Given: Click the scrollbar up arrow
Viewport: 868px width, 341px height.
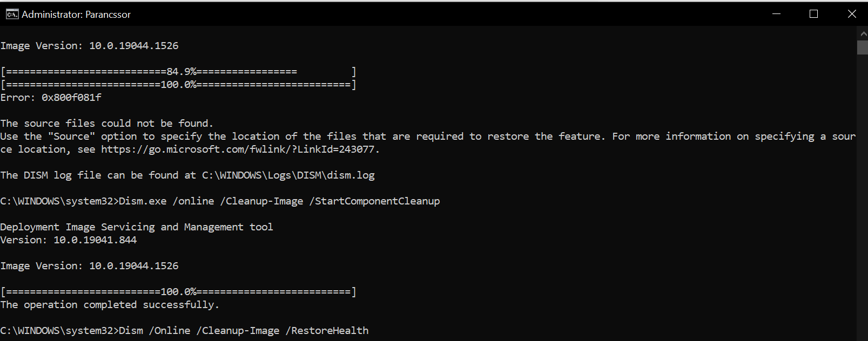Looking at the screenshot, I should tap(863, 33).
